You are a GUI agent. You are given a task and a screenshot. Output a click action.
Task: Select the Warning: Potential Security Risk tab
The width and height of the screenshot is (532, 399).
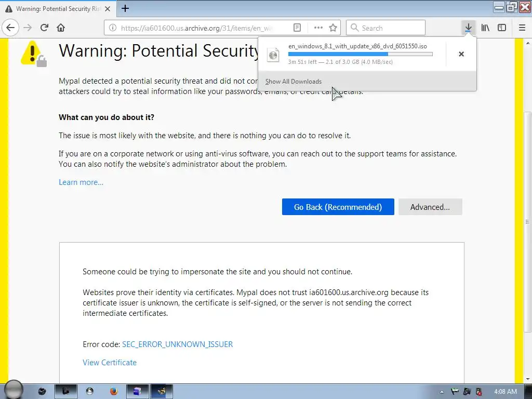[x=58, y=9]
